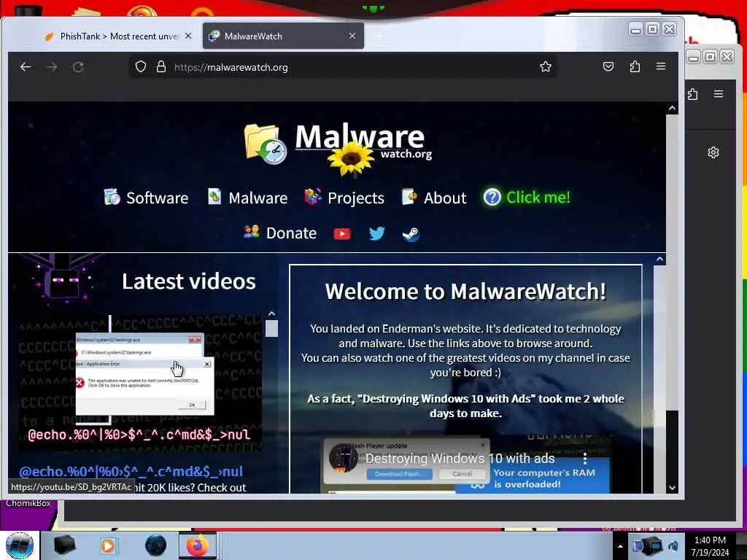Image resolution: width=747 pixels, height=560 pixels.
Task: Show hidden system tray icons
Action: [x=620, y=546]
